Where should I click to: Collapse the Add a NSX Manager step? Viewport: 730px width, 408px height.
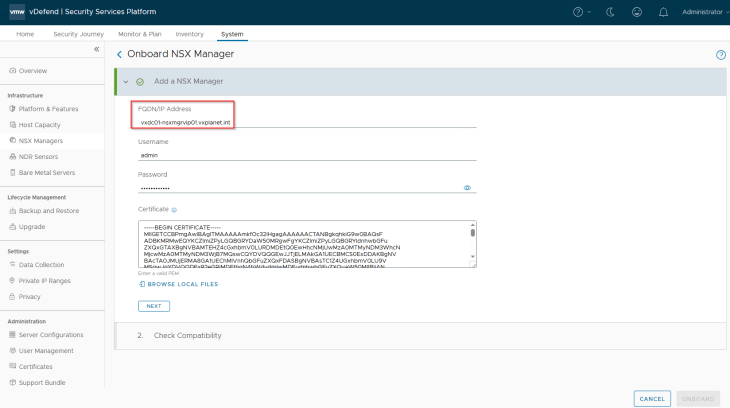click(x=125, y=81)
